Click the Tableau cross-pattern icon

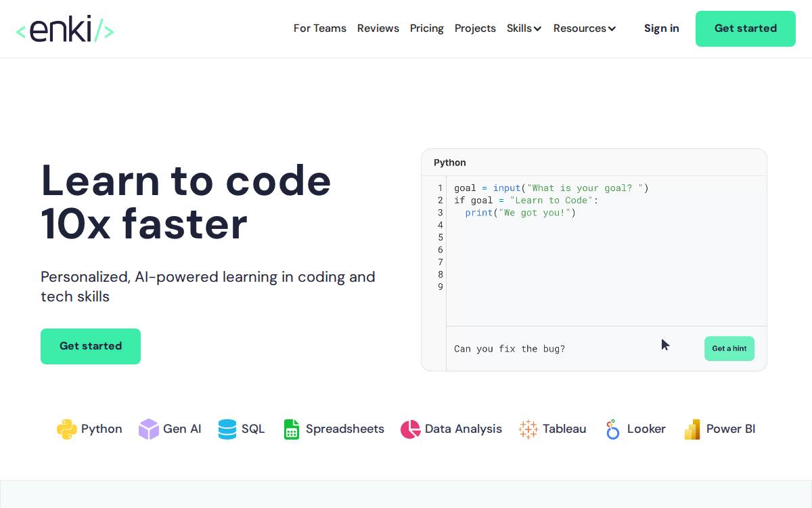coord(528,429)
